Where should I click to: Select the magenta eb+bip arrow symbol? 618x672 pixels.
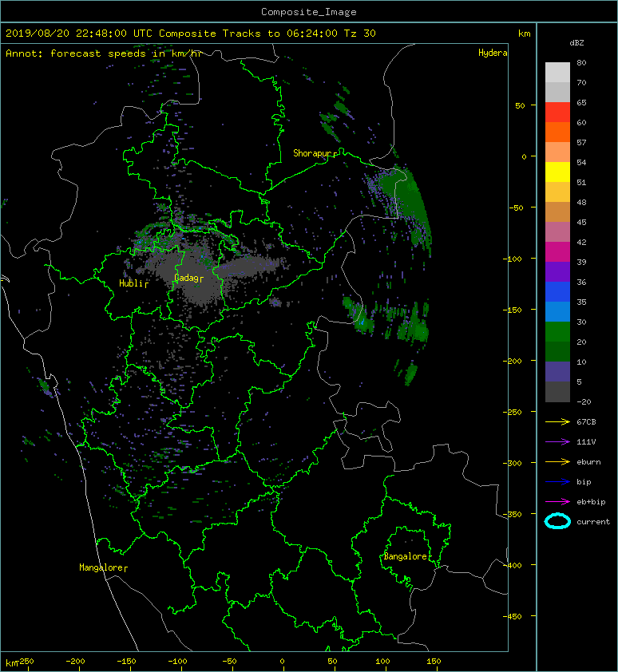pyautogui.click(x=557, y=501)
